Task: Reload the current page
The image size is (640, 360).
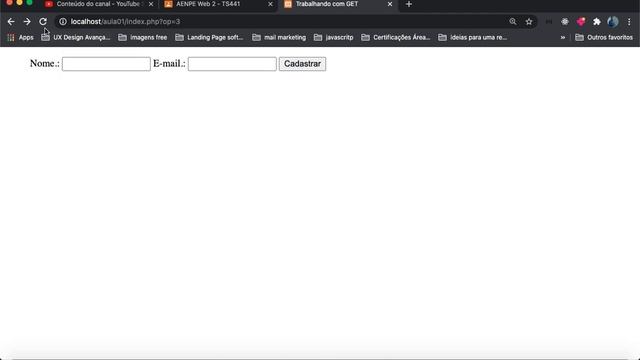Action: pyautogui.click(x=43, y=22)
